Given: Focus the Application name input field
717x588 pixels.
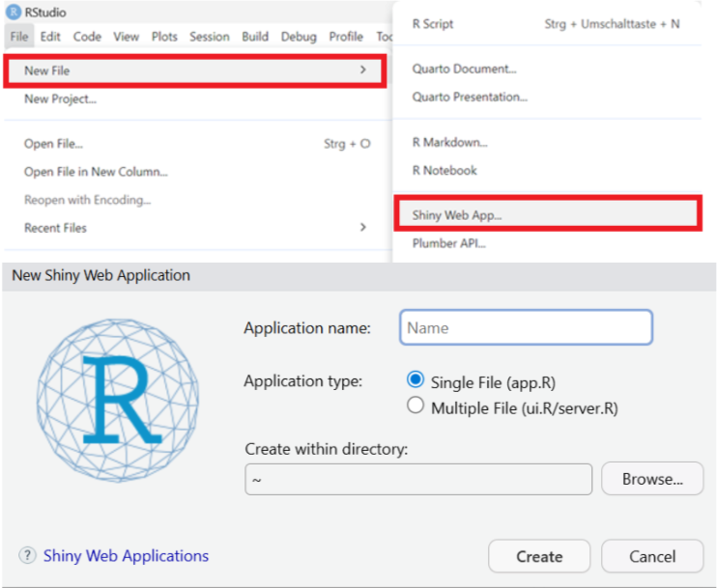Looking at the screenshot, I should click(526, 327).
